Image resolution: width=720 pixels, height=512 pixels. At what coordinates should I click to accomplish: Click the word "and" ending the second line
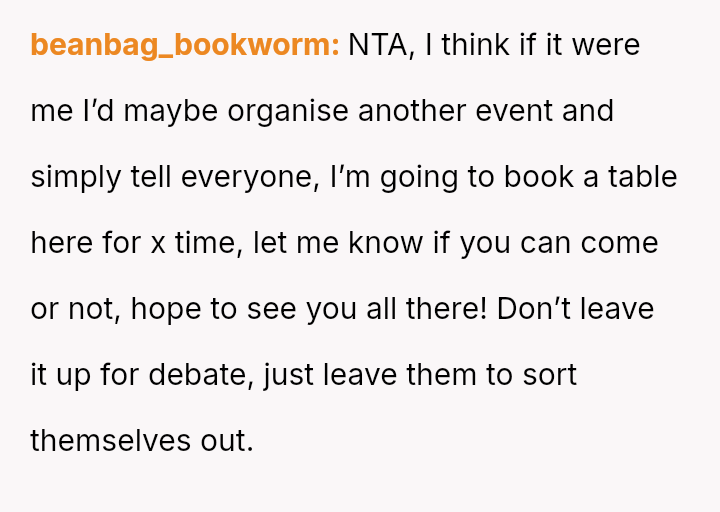[x=588, y=111]
